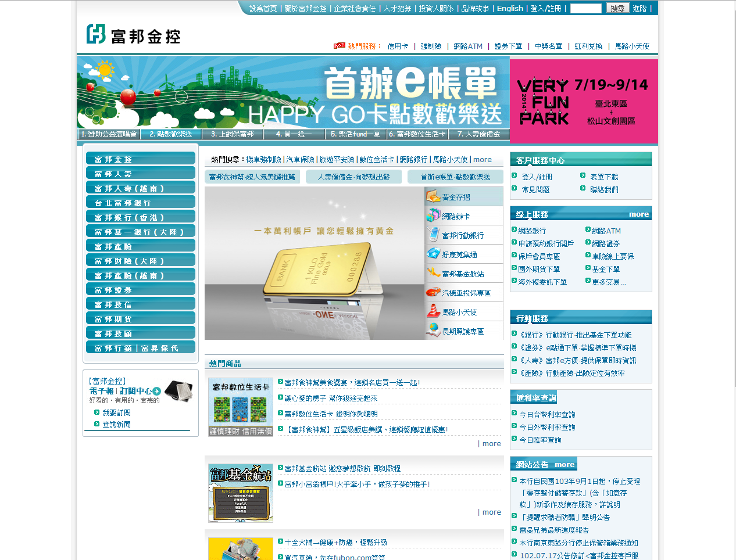The height and width of the screenshot is (560, 736).
Task: Click the 搜尋 button
Action: [x=617, y=8]
